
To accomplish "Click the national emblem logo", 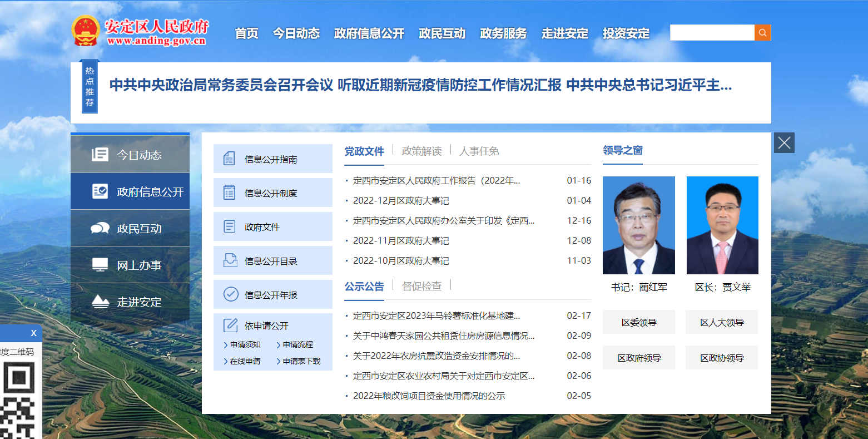I will point(86,31).
